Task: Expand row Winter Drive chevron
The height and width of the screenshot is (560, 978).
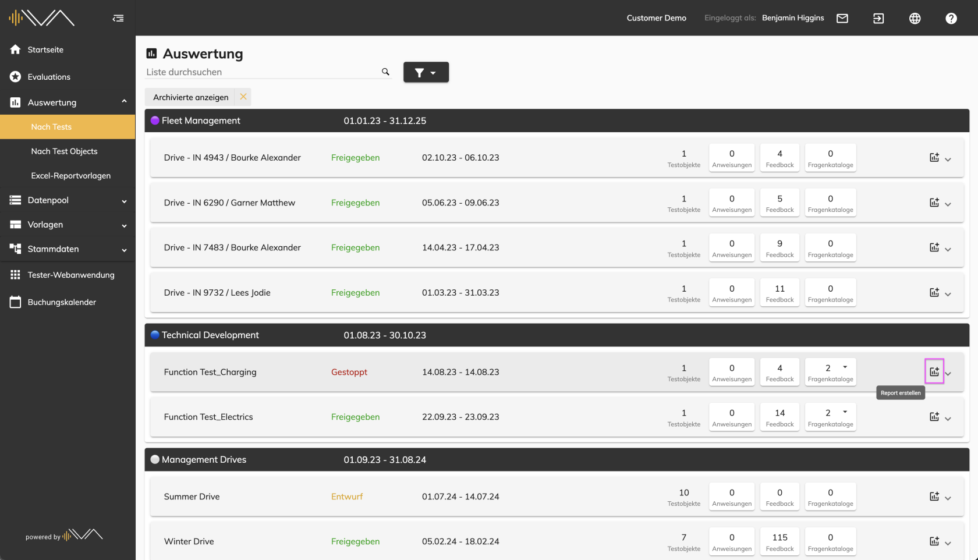Action: click(x=948, y=543)
